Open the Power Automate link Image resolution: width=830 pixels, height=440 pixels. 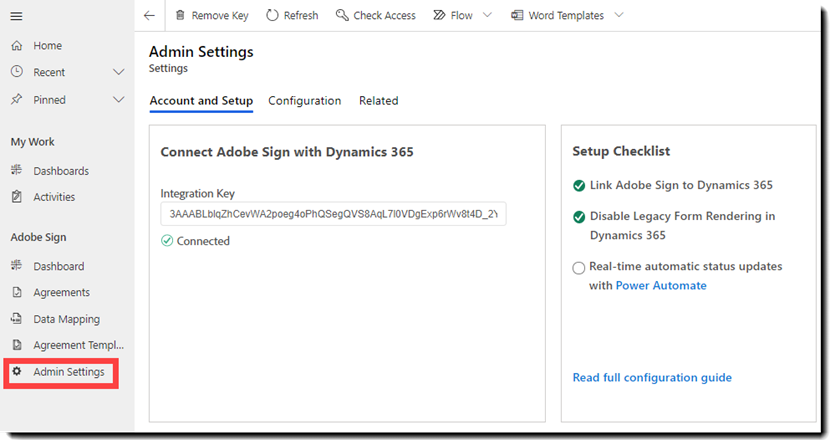coord(661,286)
